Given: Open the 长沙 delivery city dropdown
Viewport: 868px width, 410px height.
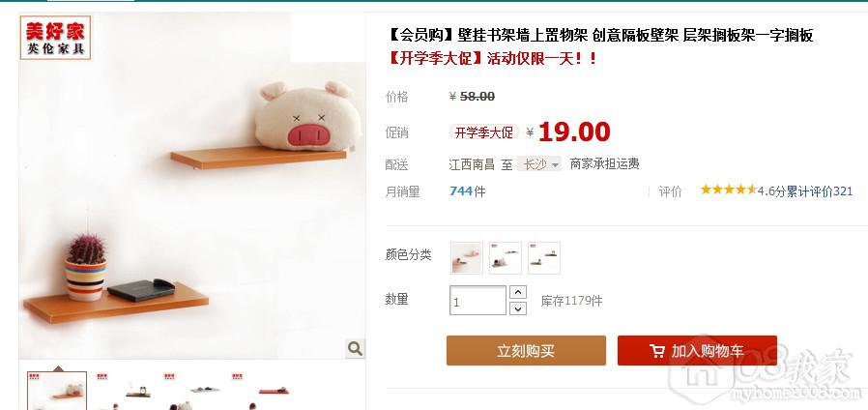Looking at the screenshot, I should [x=539, y=164].
